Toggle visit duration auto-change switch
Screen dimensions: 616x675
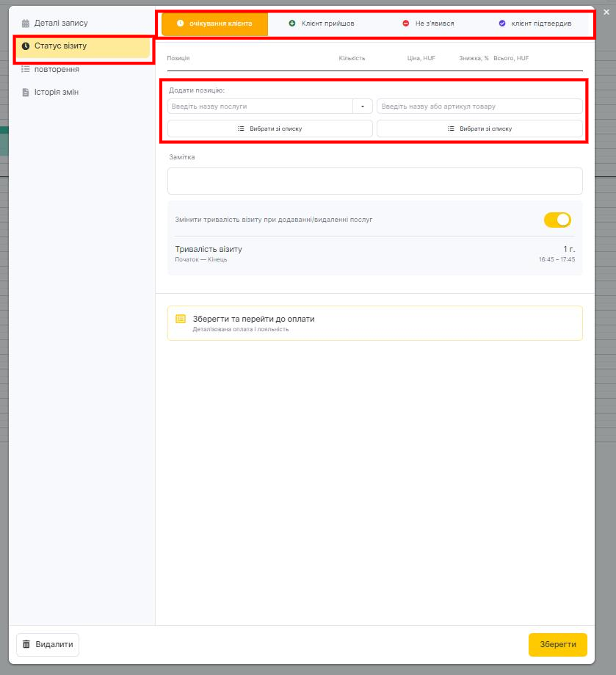(x=557, y=220)
